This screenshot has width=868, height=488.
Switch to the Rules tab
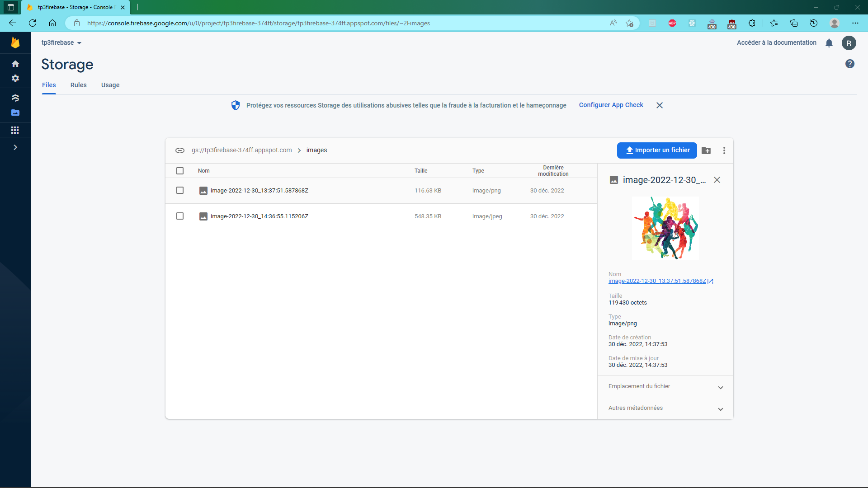(78, 85)
